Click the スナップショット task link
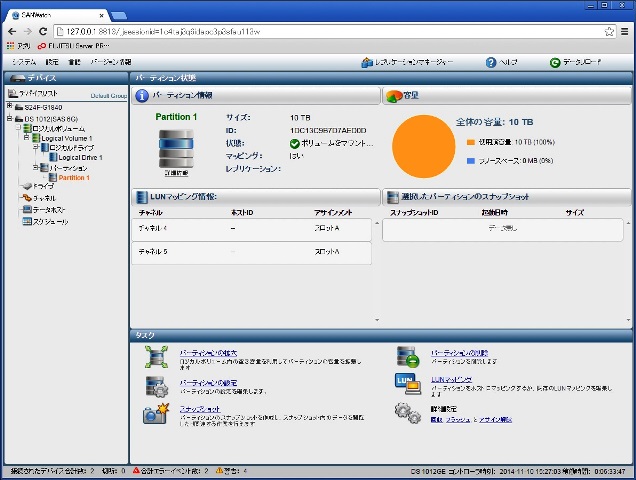 (x=199, y=409)
